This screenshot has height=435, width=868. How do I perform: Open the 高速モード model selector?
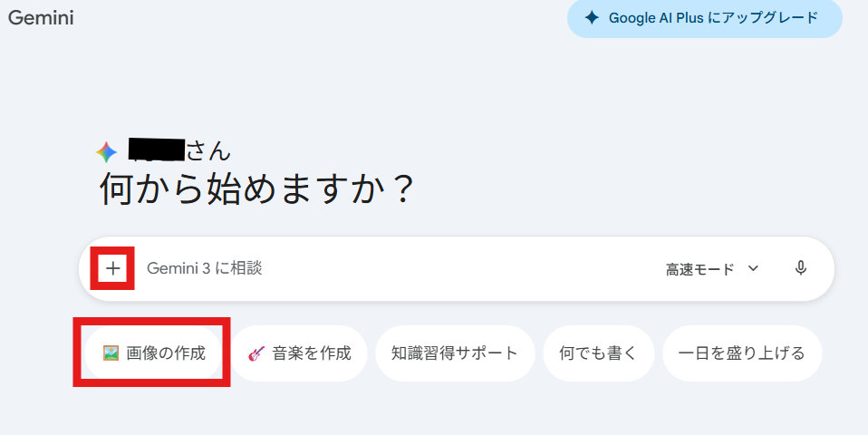pyautogui.click(x=699, y=269)
